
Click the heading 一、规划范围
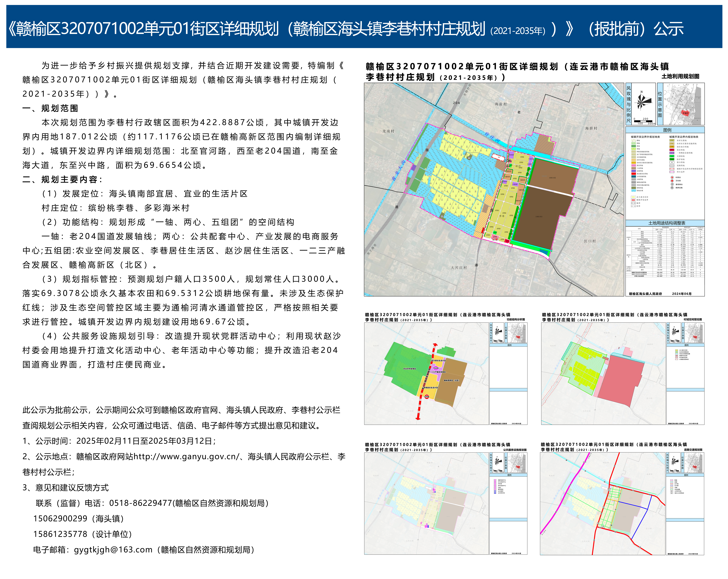(50, 108)
